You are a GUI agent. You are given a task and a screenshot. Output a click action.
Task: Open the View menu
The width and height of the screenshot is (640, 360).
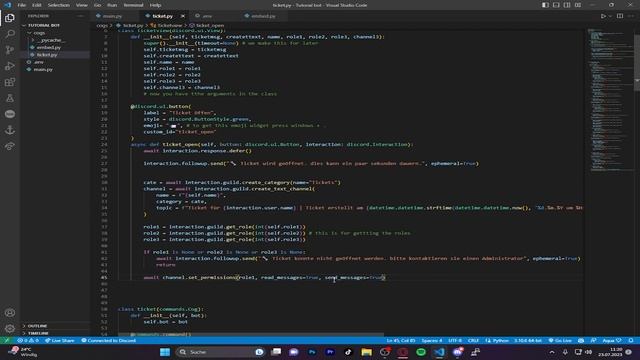[82, 5]
